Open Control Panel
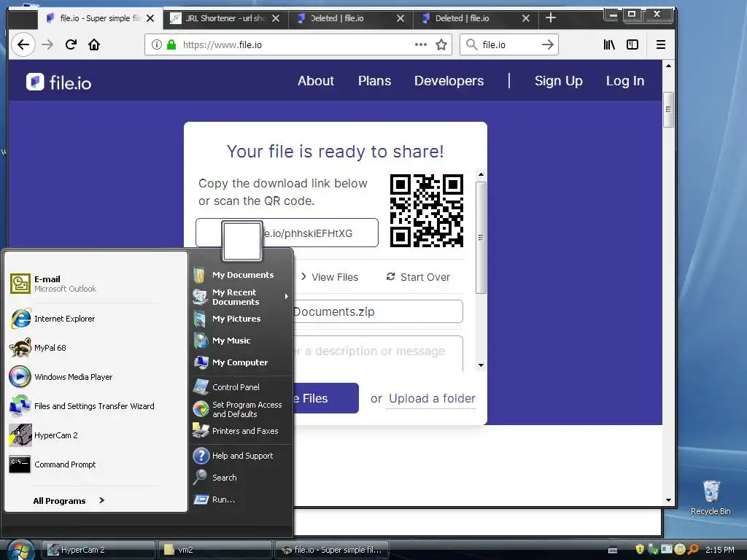 point(241,387)
